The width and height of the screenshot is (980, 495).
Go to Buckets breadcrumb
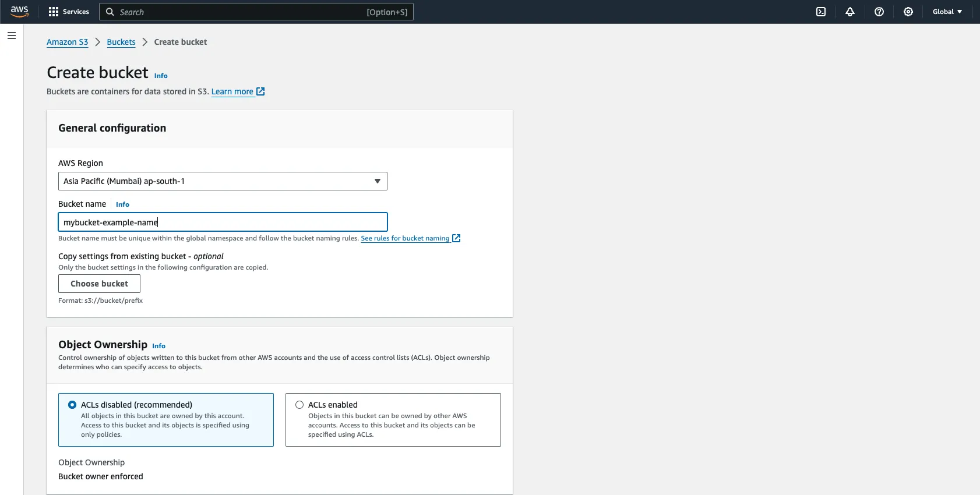(x=121, y=42)
